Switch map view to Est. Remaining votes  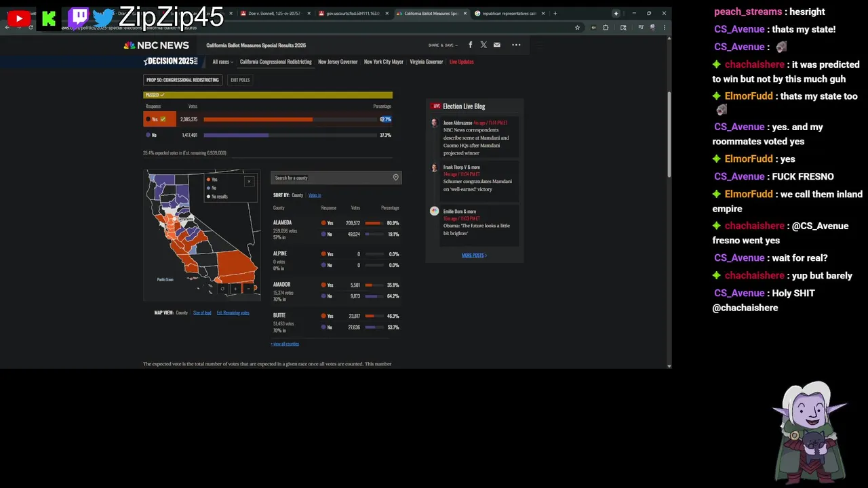(233, 312)
